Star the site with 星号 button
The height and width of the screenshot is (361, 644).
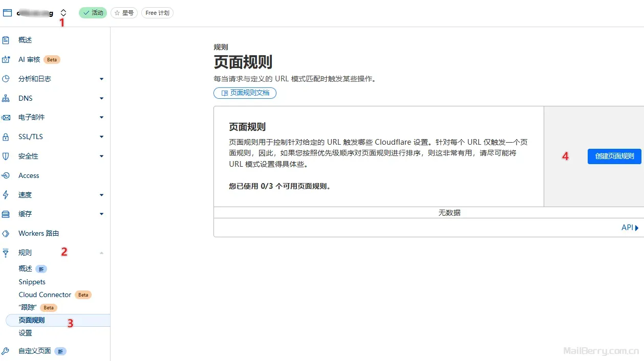tap(124, 13)
